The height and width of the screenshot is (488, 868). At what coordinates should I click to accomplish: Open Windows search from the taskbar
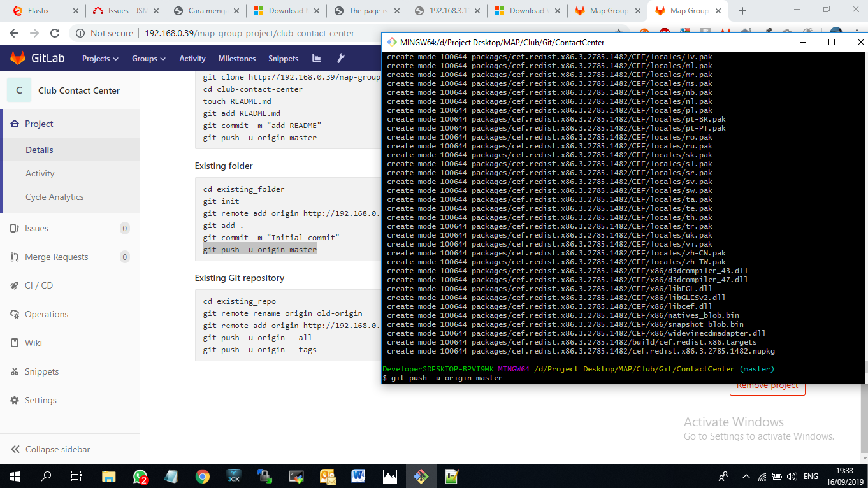46,476
